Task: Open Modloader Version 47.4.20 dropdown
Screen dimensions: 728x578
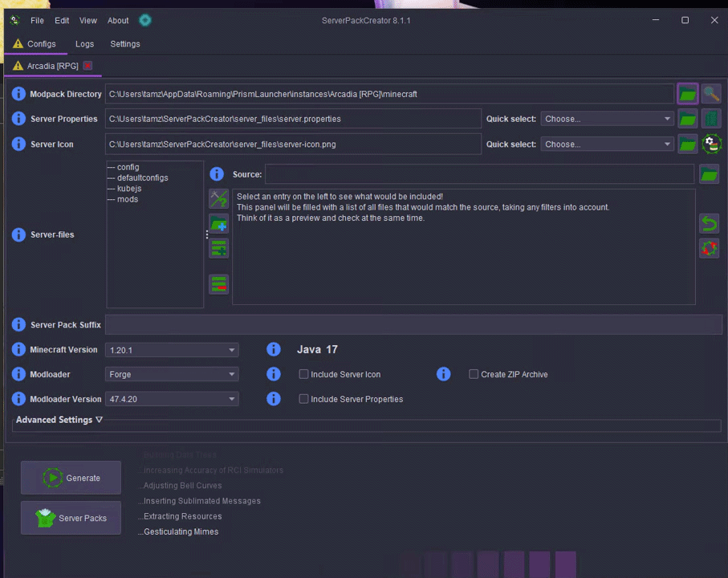Action: (x=172, y=399)
